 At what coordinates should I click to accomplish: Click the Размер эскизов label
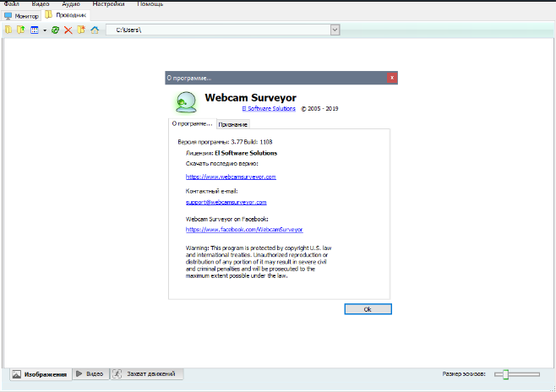coord(464,374)
